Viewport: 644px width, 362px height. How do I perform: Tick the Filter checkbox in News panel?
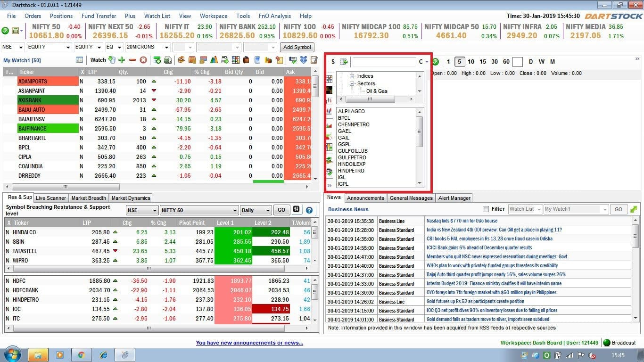pyautogui.click(x=486, y=209)
